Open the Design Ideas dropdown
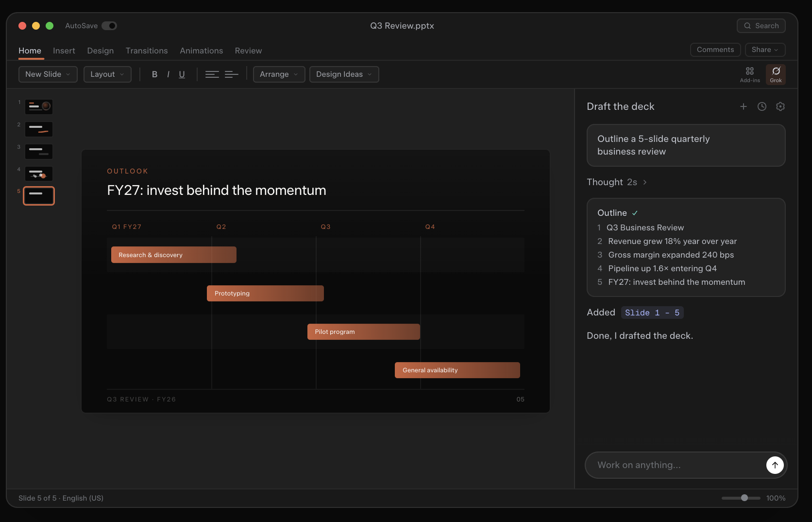Image resolution: width=812 pixels, height=522 pixels. click(344, 74)
